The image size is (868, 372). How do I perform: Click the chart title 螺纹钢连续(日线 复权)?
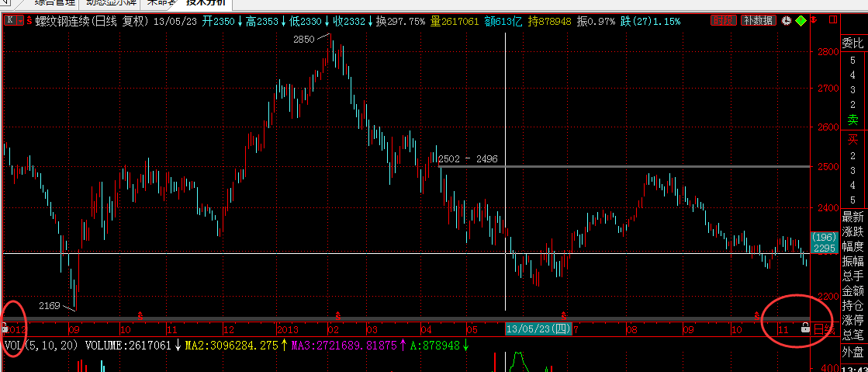coord(92,22)
